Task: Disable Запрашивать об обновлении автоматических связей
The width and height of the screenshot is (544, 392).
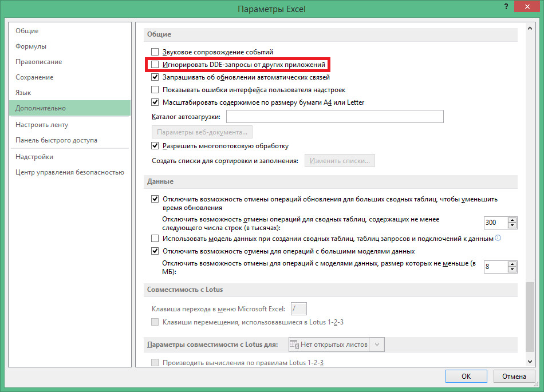Action: (155, 77)
